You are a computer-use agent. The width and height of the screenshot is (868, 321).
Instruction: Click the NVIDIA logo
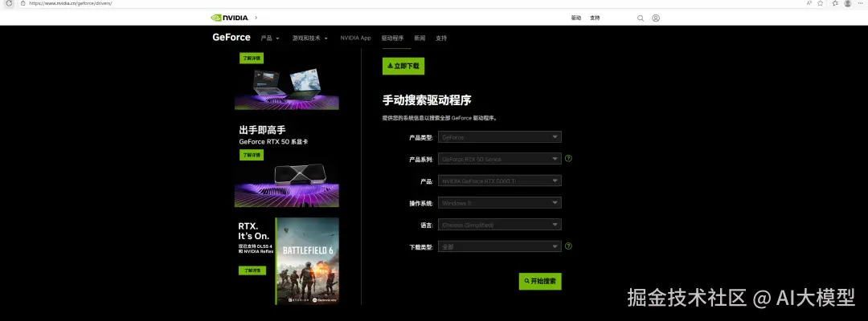pyautogui.click(x=230, y=18)
